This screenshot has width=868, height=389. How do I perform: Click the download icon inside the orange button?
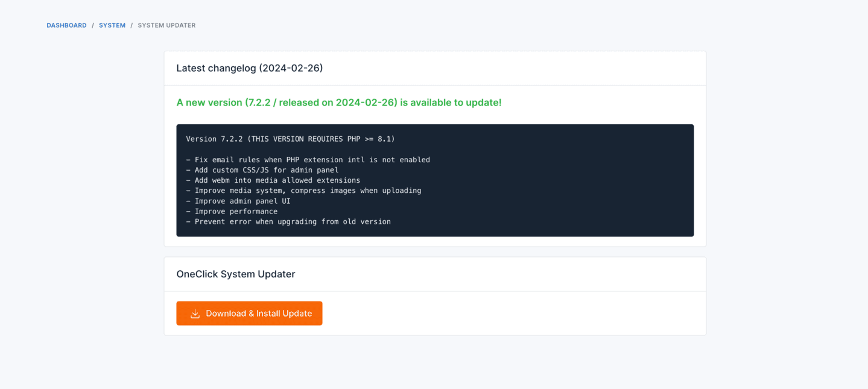pyautogui.click(x=194, y=313)
